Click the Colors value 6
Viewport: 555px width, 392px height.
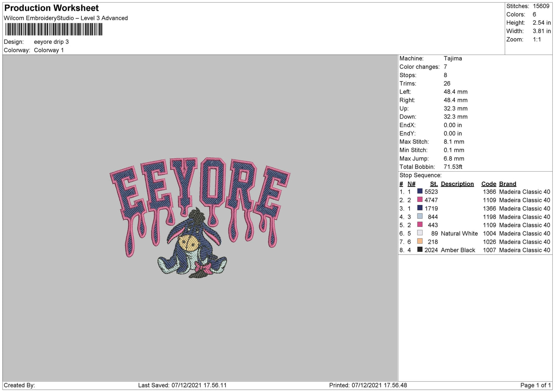[x=534, y=15]
